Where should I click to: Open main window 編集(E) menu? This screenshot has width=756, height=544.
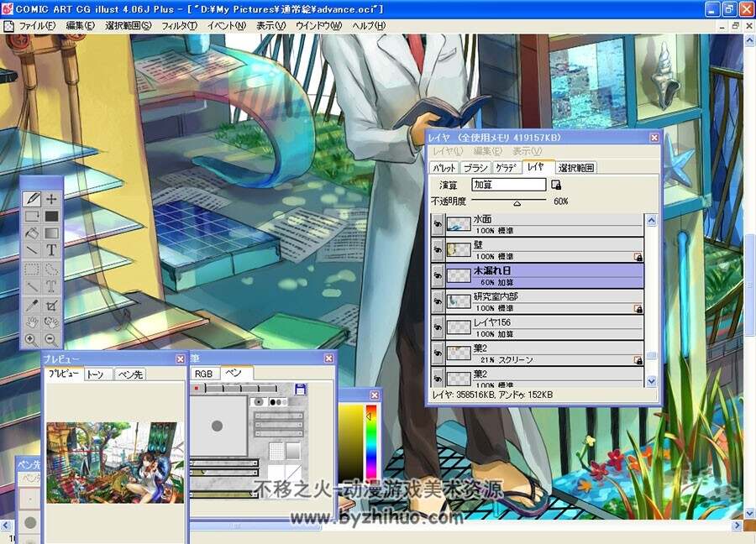tap(80, 26)
